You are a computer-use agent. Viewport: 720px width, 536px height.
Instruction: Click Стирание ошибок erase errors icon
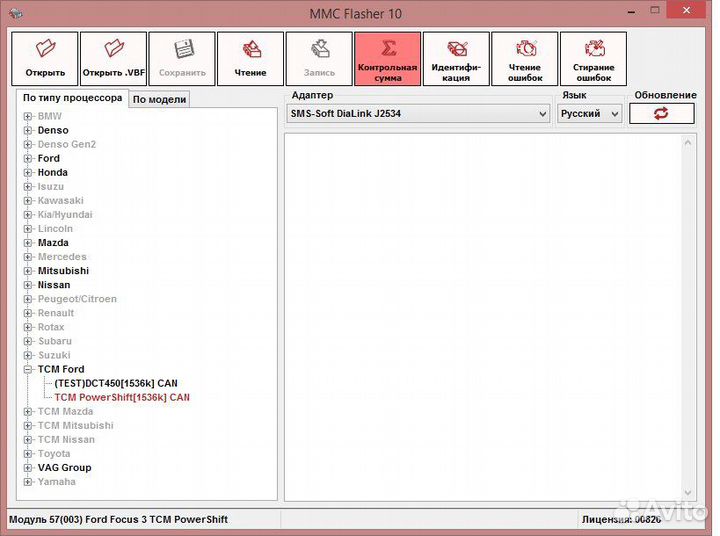pos(593,58)
